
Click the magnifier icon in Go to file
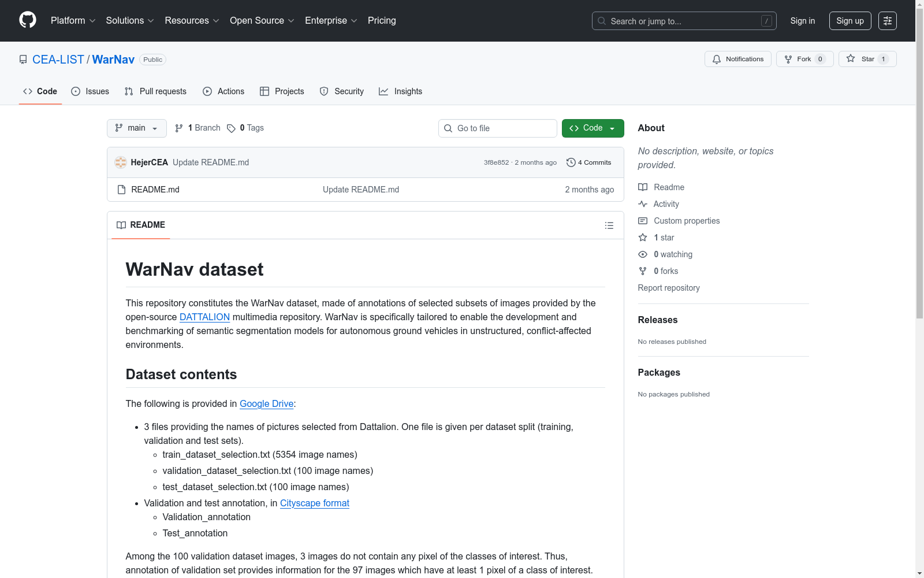[448, 128]
